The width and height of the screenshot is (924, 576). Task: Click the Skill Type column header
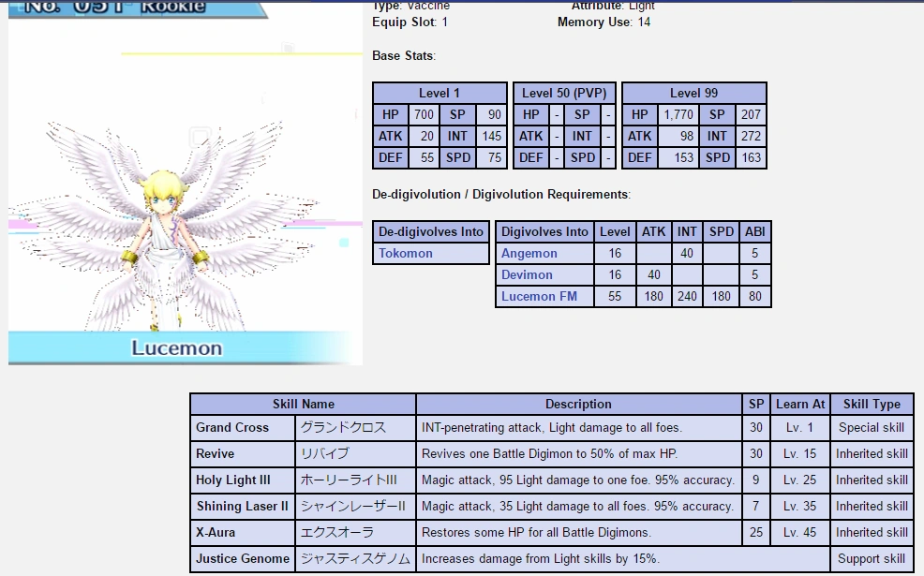872,404
